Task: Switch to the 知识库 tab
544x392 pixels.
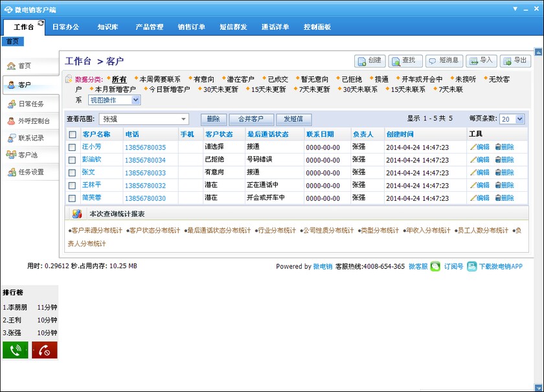Action: click(x=108, y=27)
